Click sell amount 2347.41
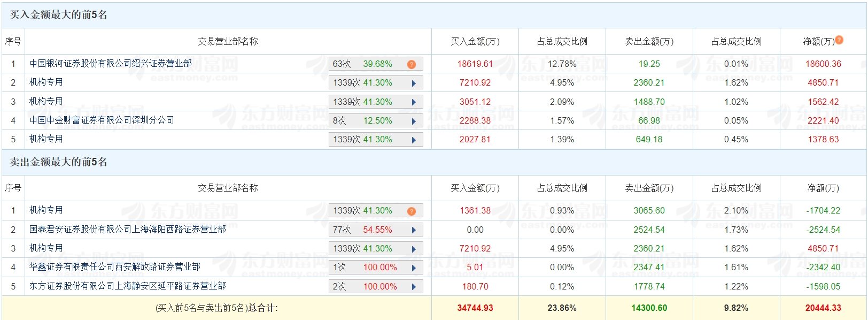 (649, 267)
